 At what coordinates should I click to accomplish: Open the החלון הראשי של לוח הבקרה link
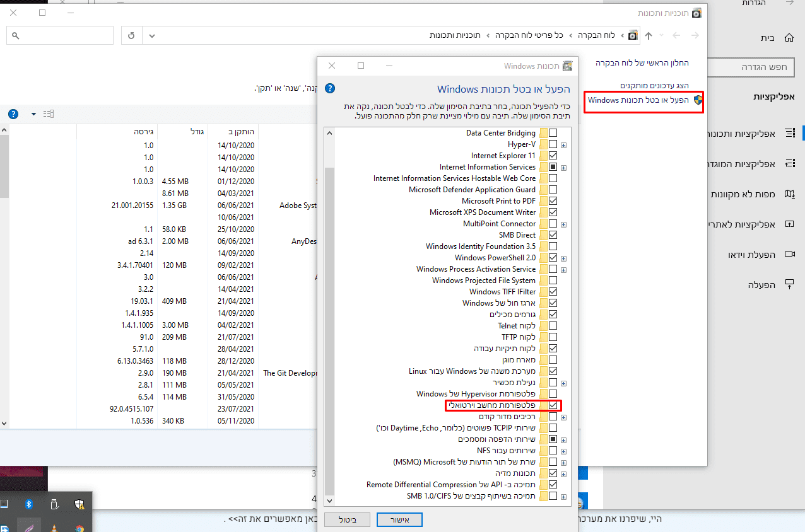(x=643, y=63)
